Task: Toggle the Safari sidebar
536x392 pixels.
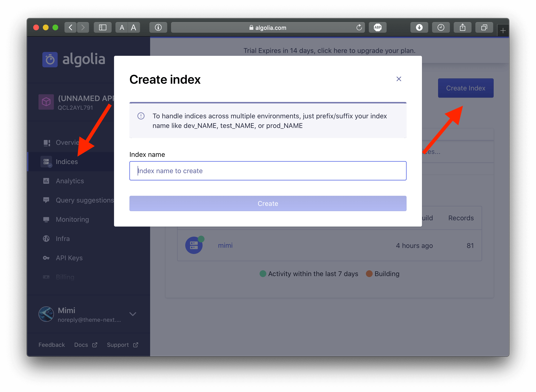Action: [x=102, y=27]
